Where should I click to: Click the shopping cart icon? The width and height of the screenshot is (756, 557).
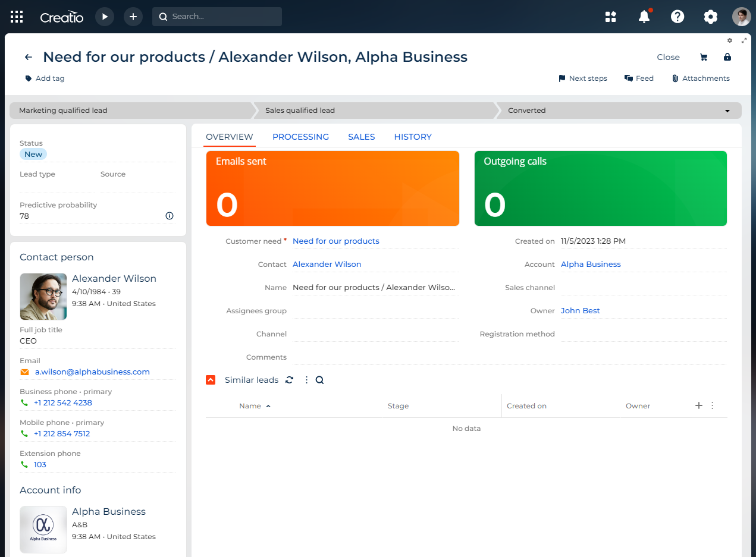[x=704, y=57]
